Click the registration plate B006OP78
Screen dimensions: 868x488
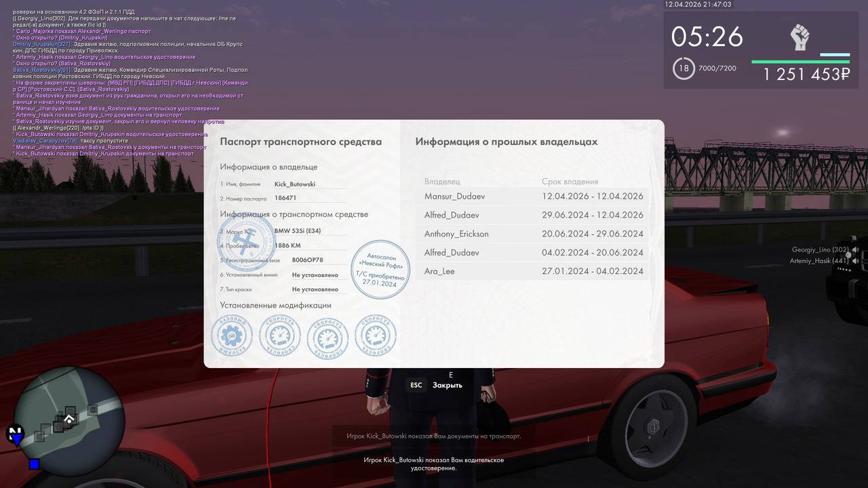(307, 260)
